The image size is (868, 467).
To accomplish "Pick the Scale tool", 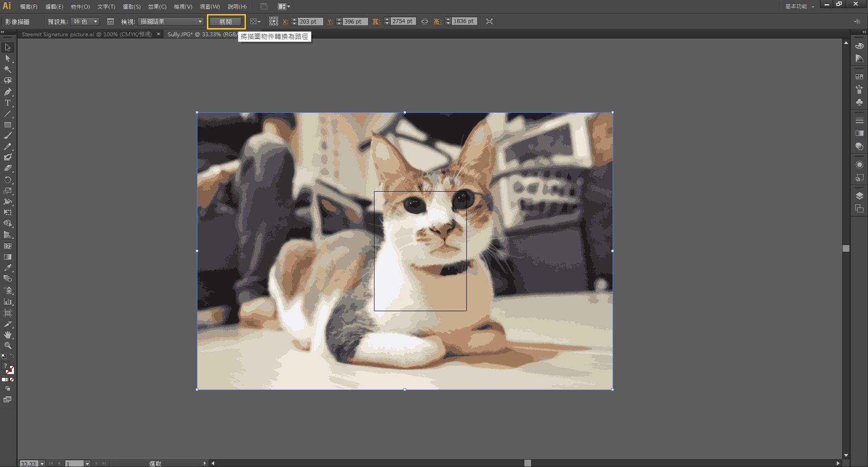I will click(8, 191).
